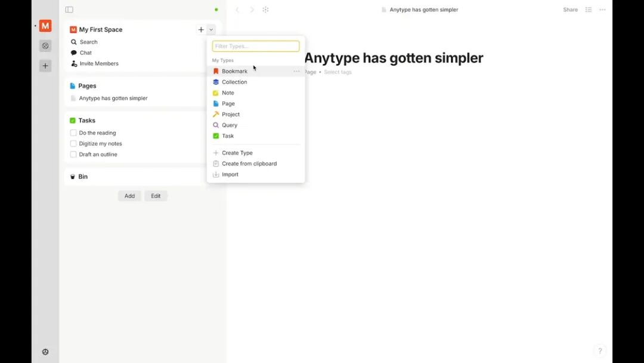Open the Bin trash icon

[x=73, y=176]
